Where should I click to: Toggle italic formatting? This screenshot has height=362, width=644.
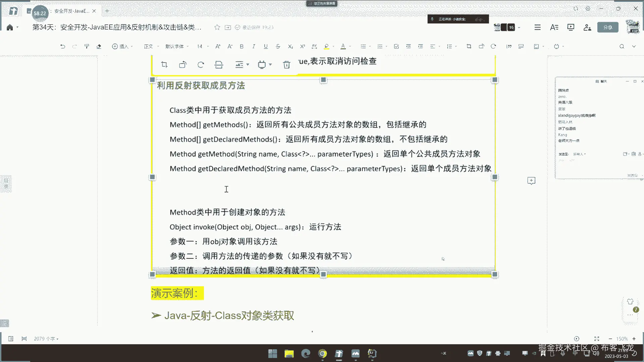254,47
